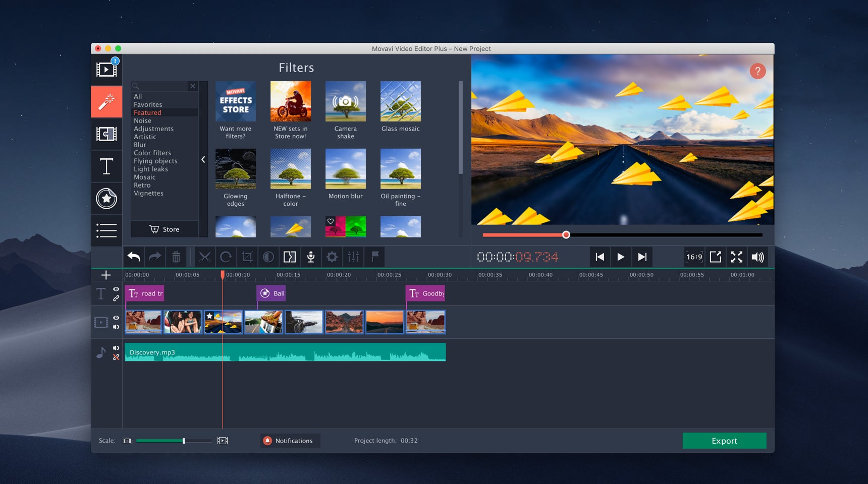Toggle title track visibility eye
This screenshot has height=484, width=868.
point(116,289)
